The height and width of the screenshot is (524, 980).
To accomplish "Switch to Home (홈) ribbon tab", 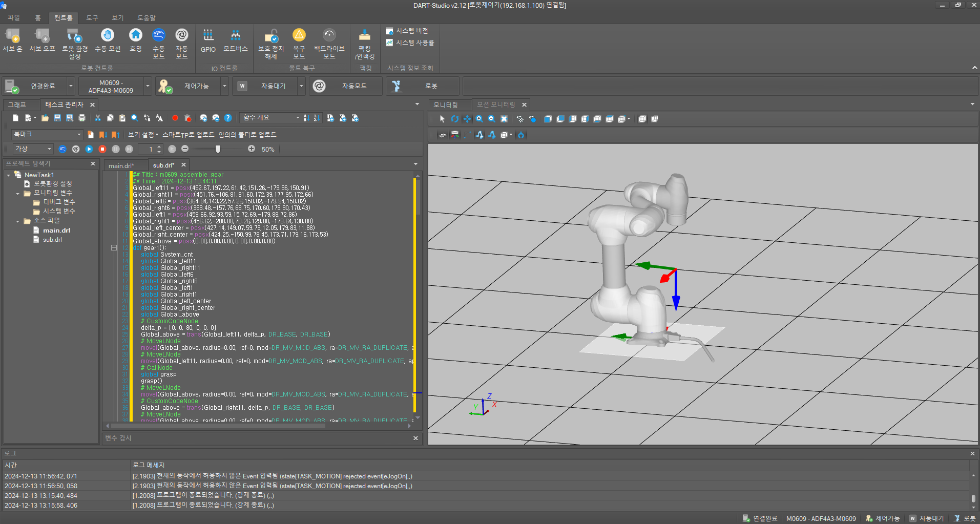I will tap(38, 17).
